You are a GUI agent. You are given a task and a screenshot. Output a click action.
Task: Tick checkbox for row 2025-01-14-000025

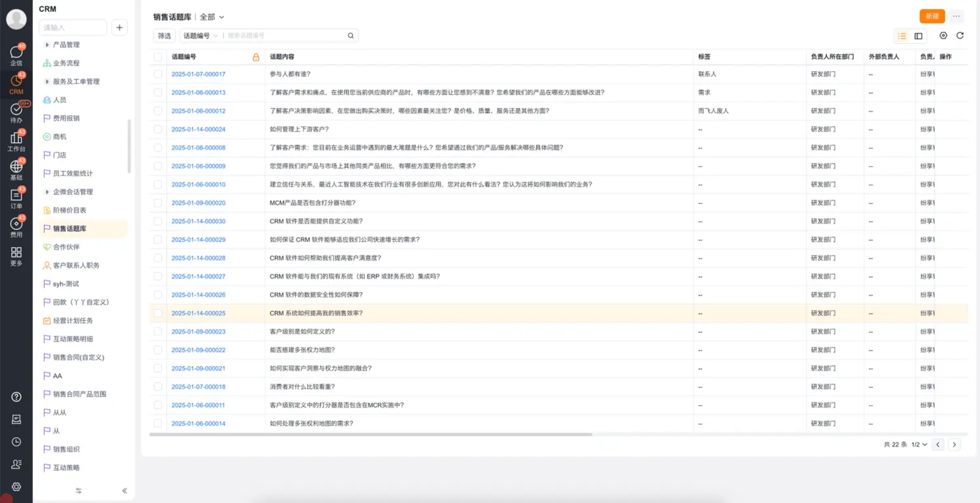click(158, 313)
